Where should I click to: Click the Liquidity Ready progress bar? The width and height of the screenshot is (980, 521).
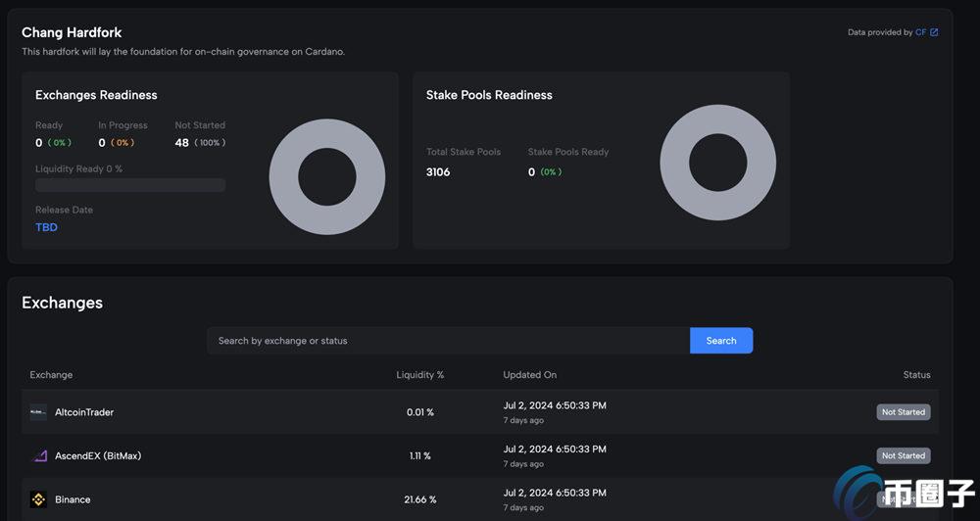pos(130,185)
